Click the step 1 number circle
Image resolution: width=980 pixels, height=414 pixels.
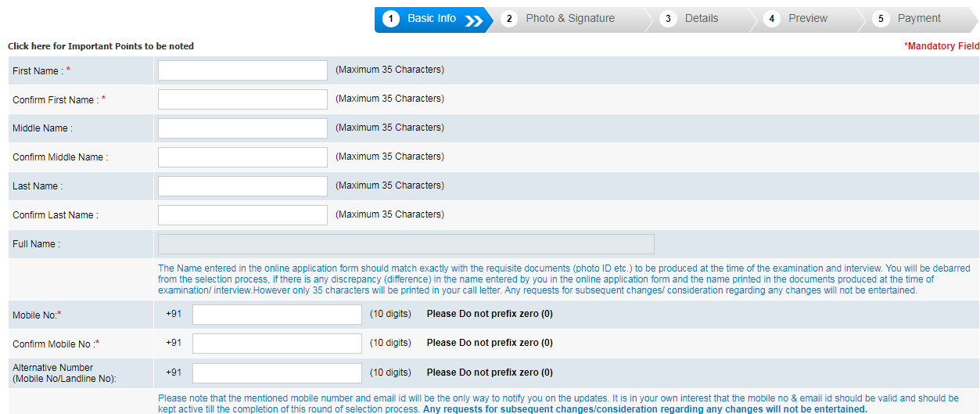392,19
